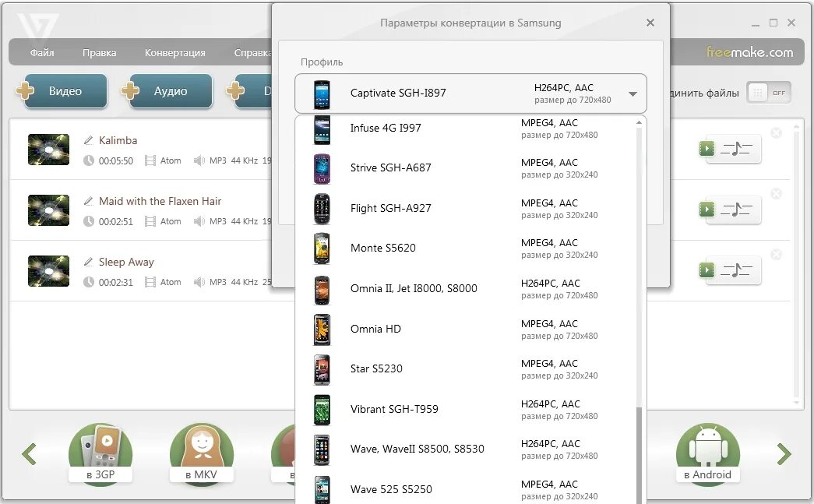814x504 pixels.
Task: Select the Infuse 4G I997 phone icon
Action: click(x=322, y=130)
